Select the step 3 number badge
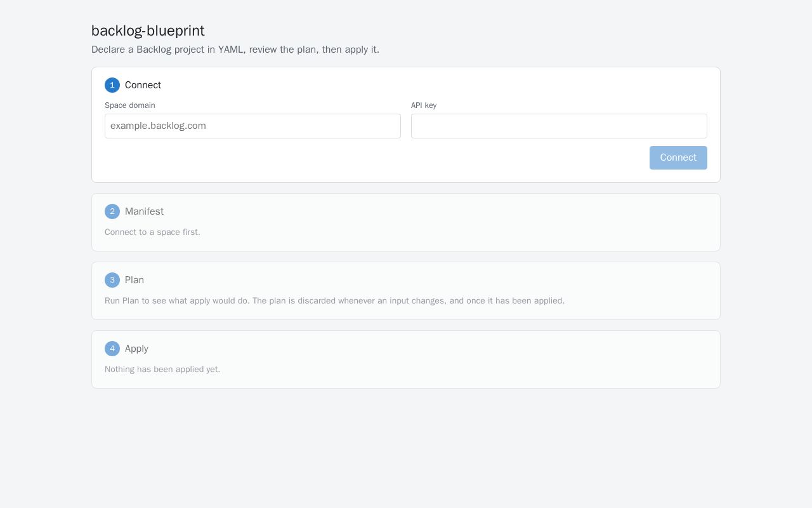 112,280
